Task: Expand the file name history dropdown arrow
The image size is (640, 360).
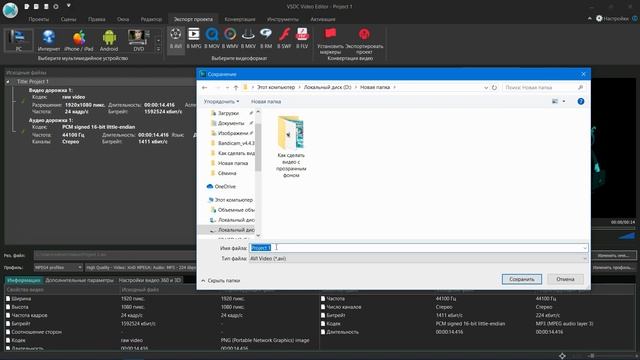Action: pos(584,248)
